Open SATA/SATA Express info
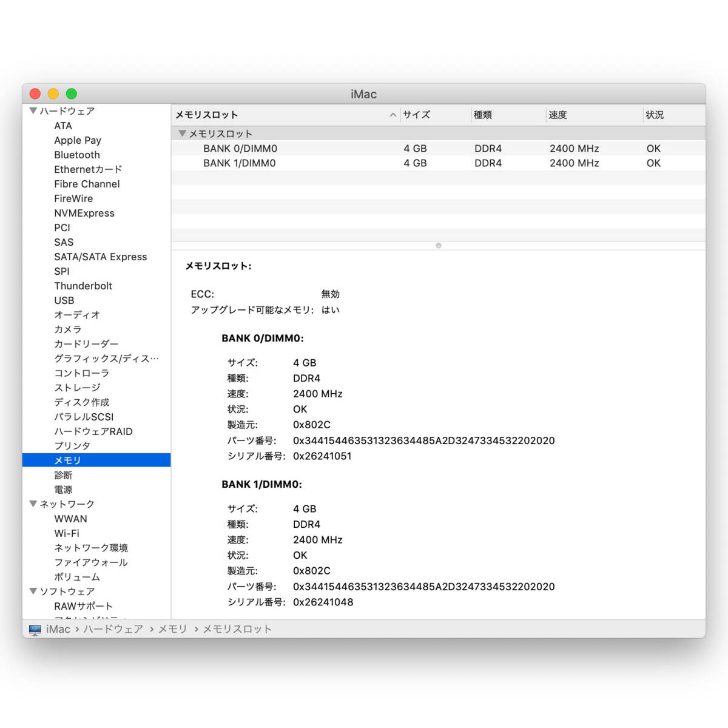 (x=101, y=257)
